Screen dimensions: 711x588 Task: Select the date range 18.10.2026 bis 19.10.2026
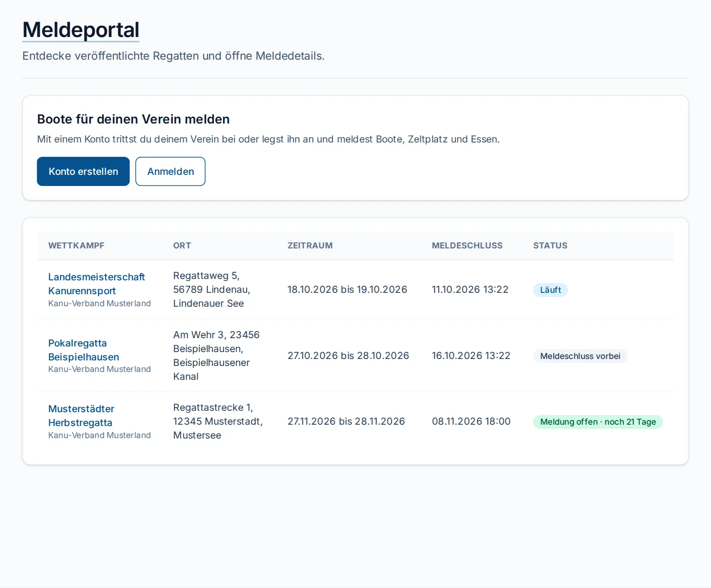point(347,290)
